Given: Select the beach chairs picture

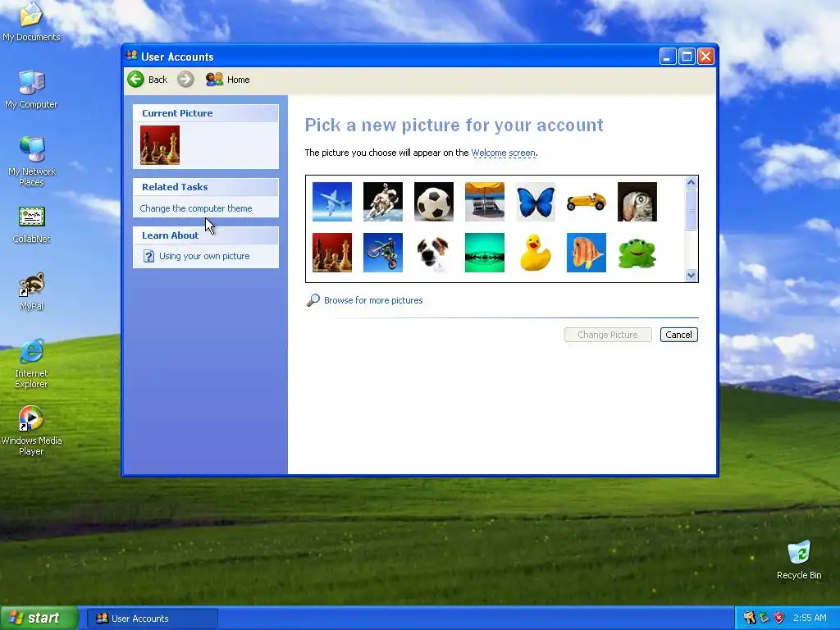Looking at the screenshot, I should (x=485, y=202).
